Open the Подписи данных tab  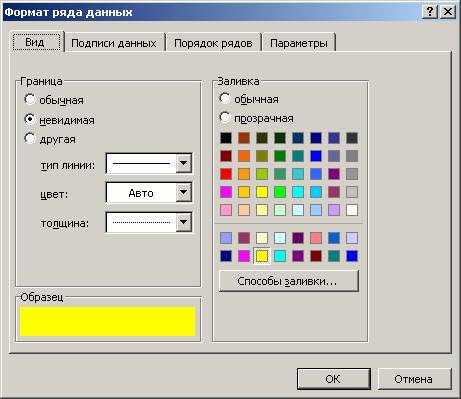pyautogui.click(x=114, y=43)
